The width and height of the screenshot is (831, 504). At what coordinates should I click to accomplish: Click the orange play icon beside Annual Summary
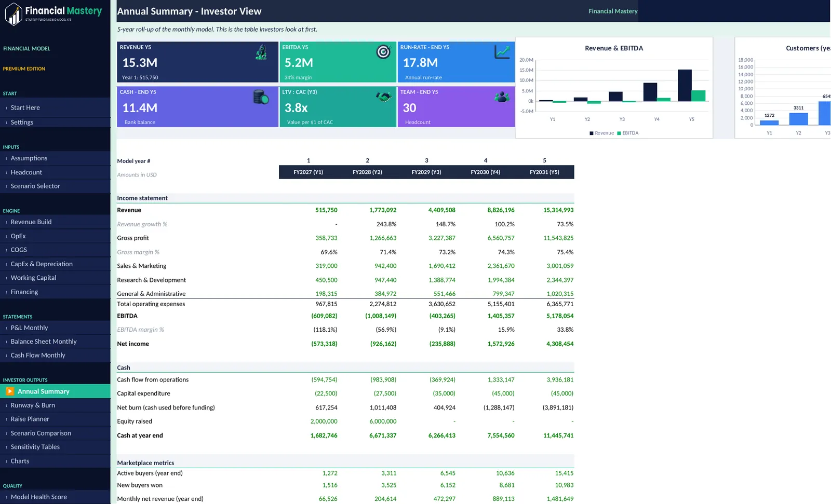click(x=10, y=391)
